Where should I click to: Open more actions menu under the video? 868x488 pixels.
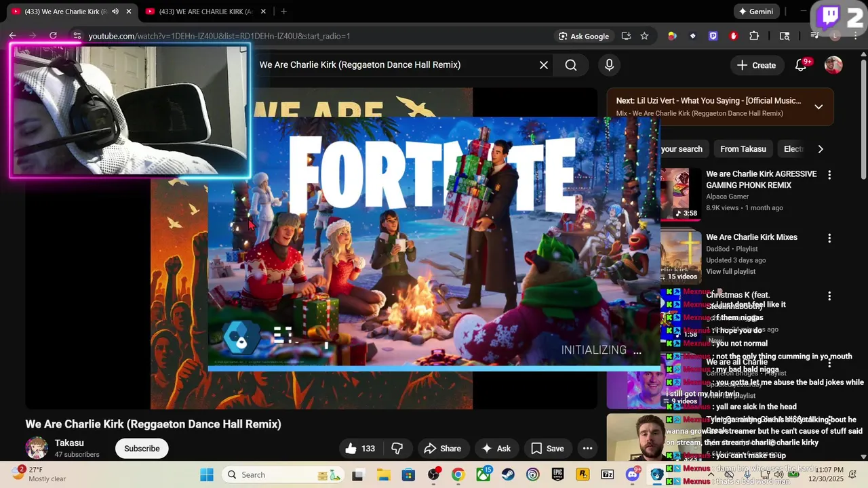587,448
